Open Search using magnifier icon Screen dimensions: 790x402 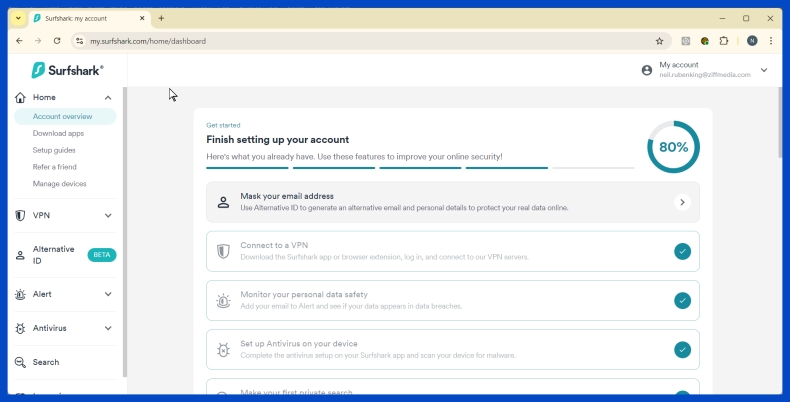(x=21, y=362)
